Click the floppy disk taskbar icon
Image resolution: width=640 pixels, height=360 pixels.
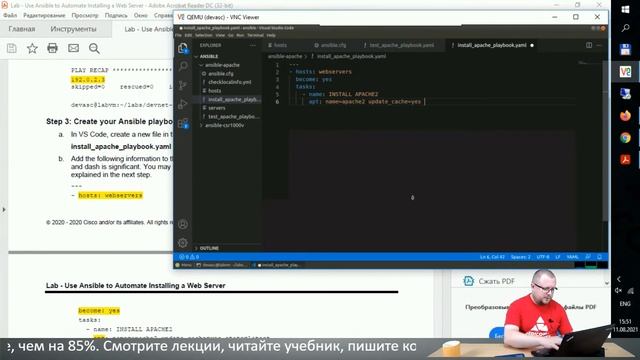[x=625, y=50]
